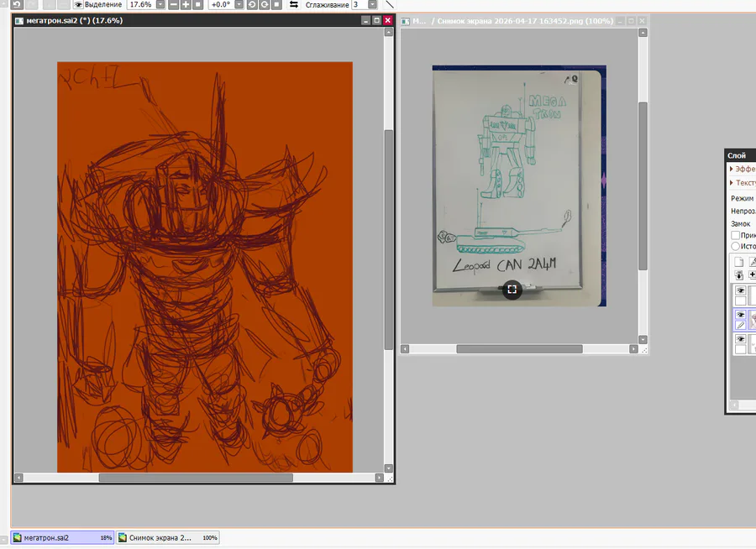Flip the canvas view horizontally
This screenshot has height=549, width=756.
coord(293,4)
